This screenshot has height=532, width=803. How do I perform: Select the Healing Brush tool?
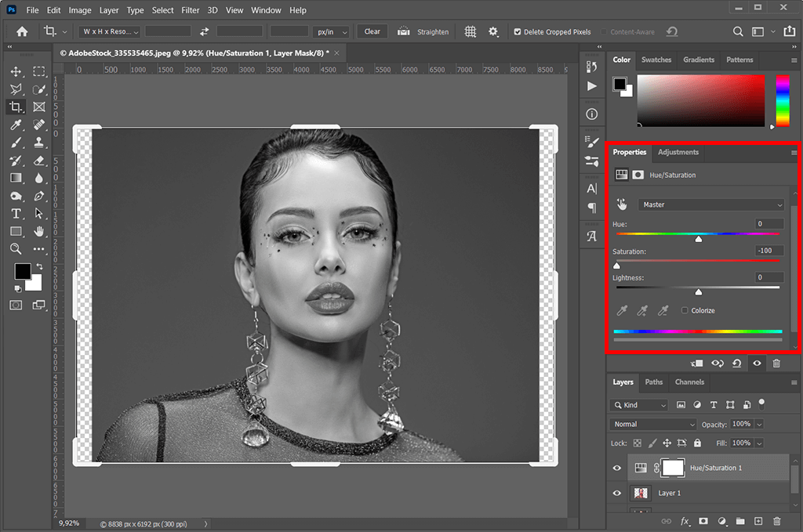click(39, 125)
